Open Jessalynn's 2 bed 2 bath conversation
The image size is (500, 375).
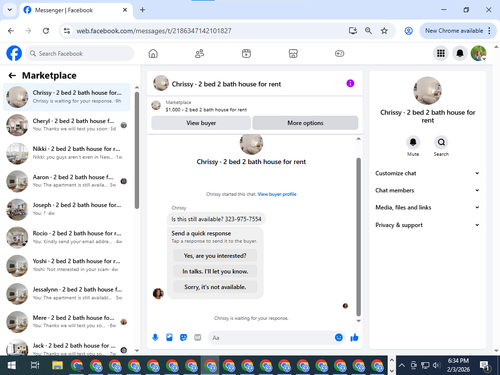coord(67,293)
